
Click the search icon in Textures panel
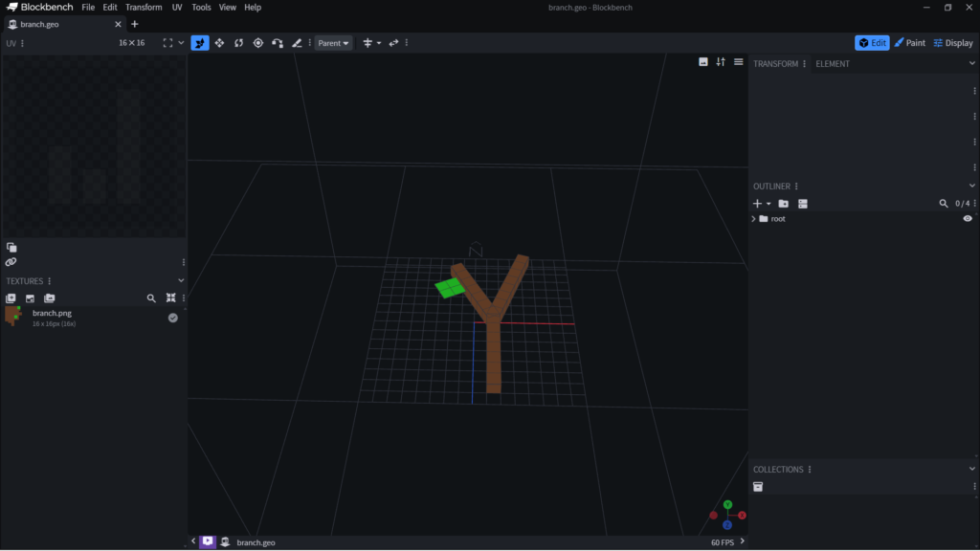(x=151, y=298)
